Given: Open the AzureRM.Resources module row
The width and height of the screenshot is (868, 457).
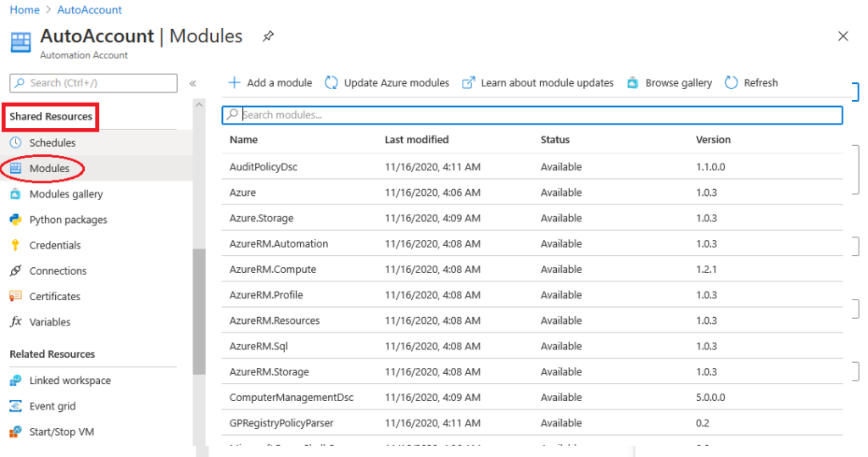Looking at the screenshot, I should click(532, 320).
